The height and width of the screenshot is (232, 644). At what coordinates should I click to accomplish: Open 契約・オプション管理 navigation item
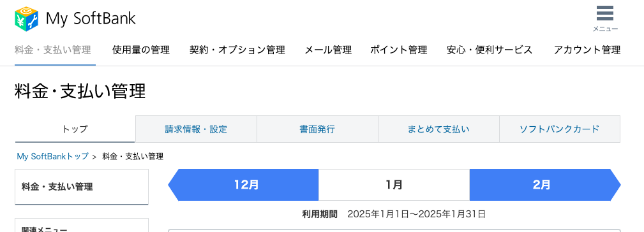tap(237, 50)
